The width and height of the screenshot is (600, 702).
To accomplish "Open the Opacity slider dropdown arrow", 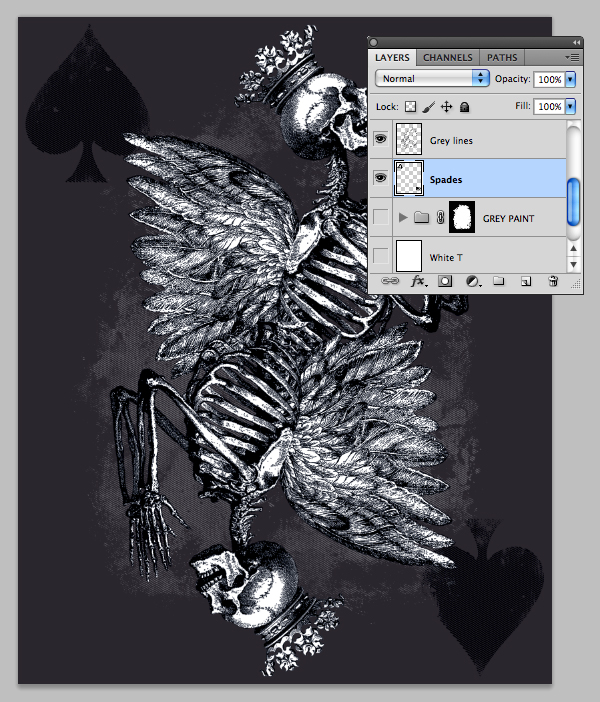I will pos(570,79).
